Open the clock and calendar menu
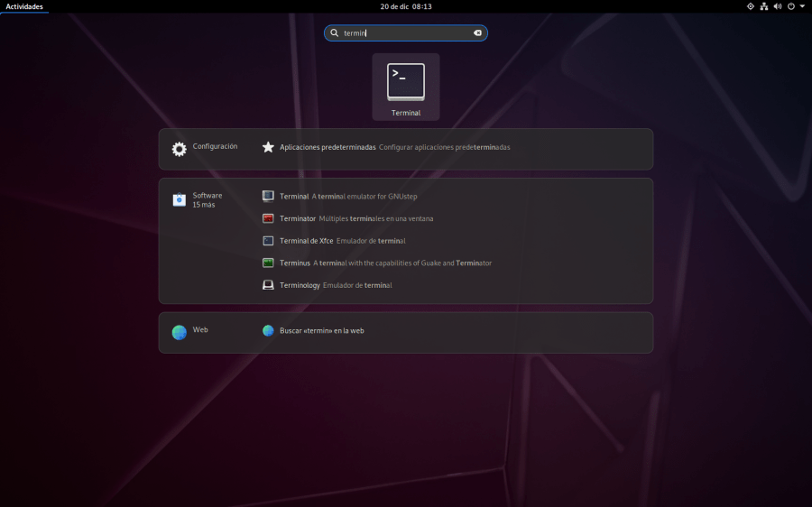The width and height of the screenshot is (812, 507). click(x=406, y=6)
